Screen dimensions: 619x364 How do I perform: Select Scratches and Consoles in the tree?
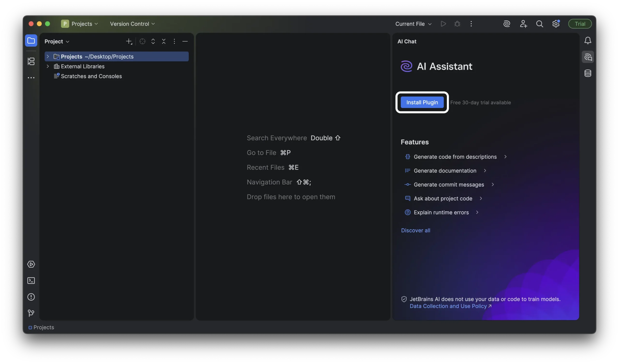pyautogui.click(x=91, y=76)
